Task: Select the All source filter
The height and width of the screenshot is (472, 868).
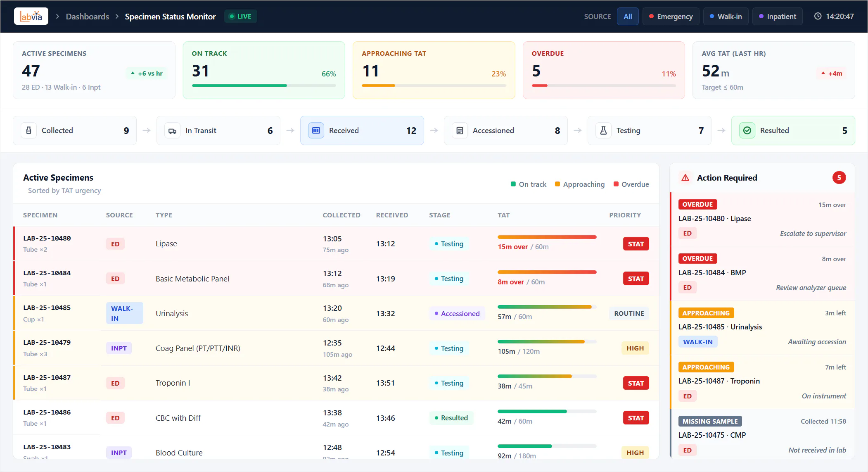Action: tap(628, 17)
